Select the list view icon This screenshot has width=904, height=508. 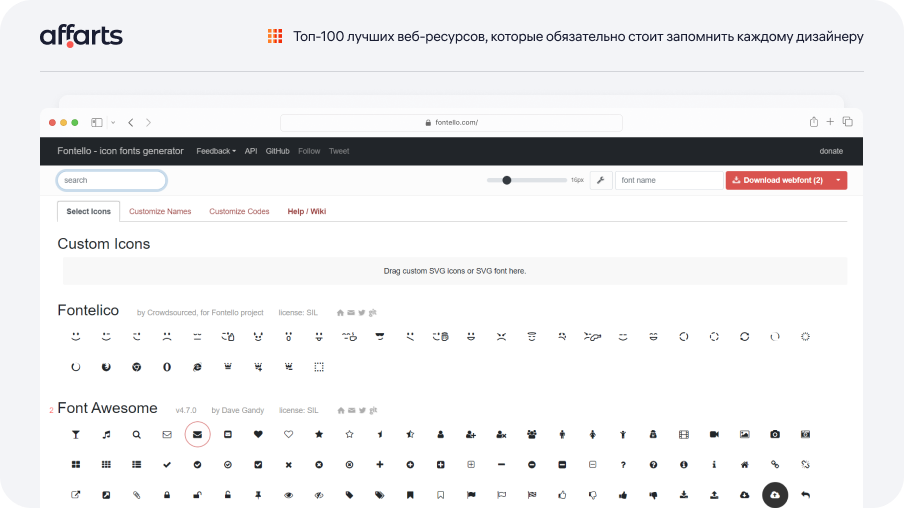click(x=137, y=465)
